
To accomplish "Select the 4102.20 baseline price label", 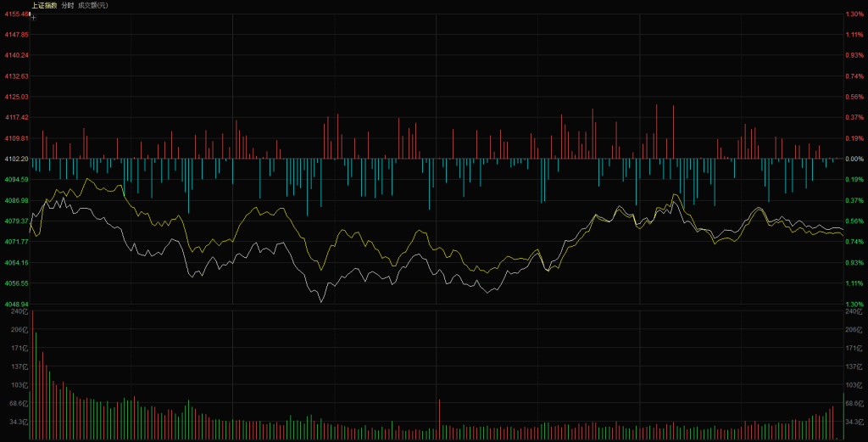I will 16,159.
